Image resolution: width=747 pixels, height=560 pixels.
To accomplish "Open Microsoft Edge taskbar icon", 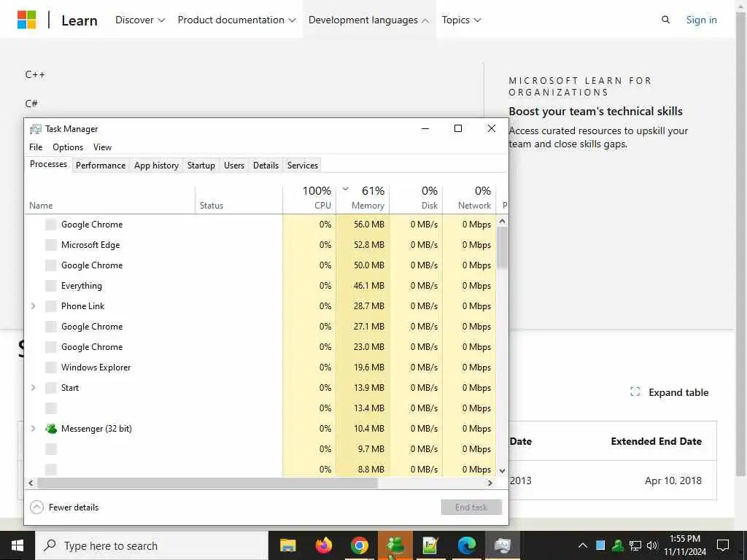I will (x=466, y=545).
